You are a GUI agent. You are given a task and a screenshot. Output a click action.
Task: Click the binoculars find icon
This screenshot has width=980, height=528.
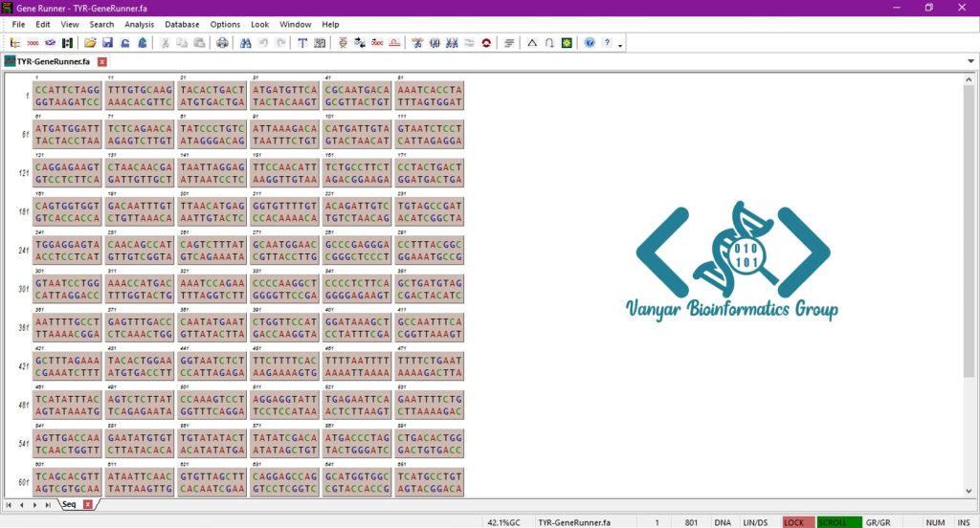tap(246, 42)
